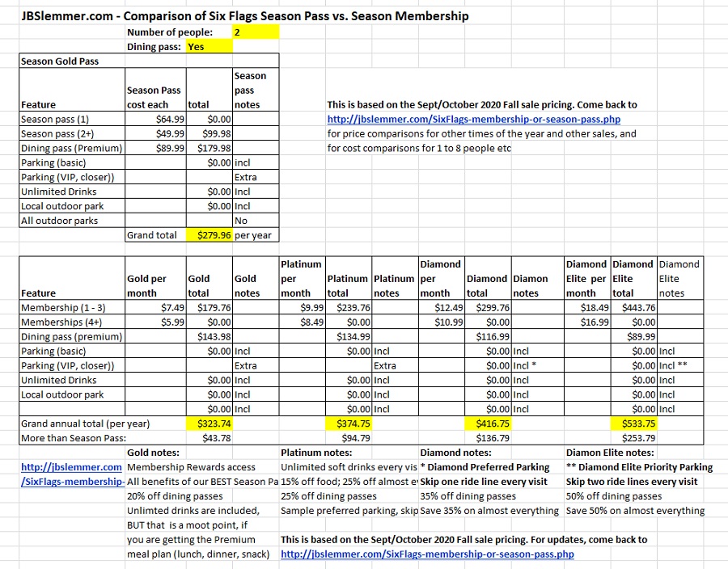The width and height of the screenshot is (728, 569).
Task: Click the Grand total label cell
Action: tap(155, 235)
